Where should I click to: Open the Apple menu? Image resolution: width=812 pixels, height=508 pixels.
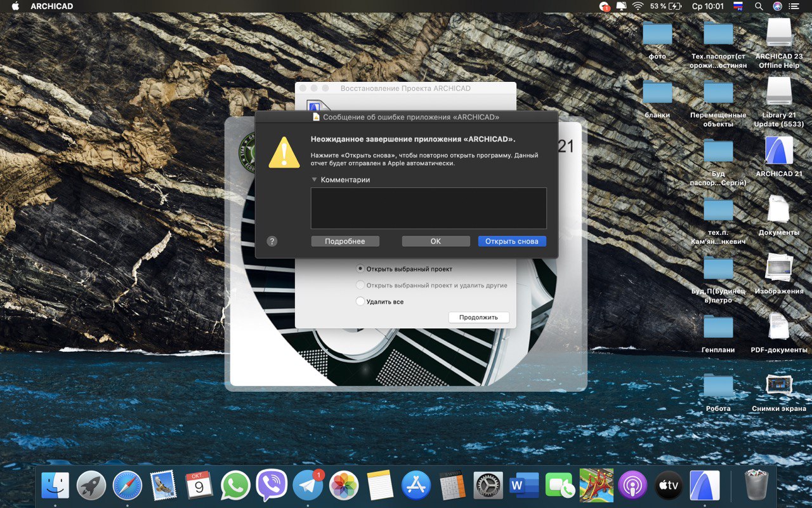click(x=15, y=6)
